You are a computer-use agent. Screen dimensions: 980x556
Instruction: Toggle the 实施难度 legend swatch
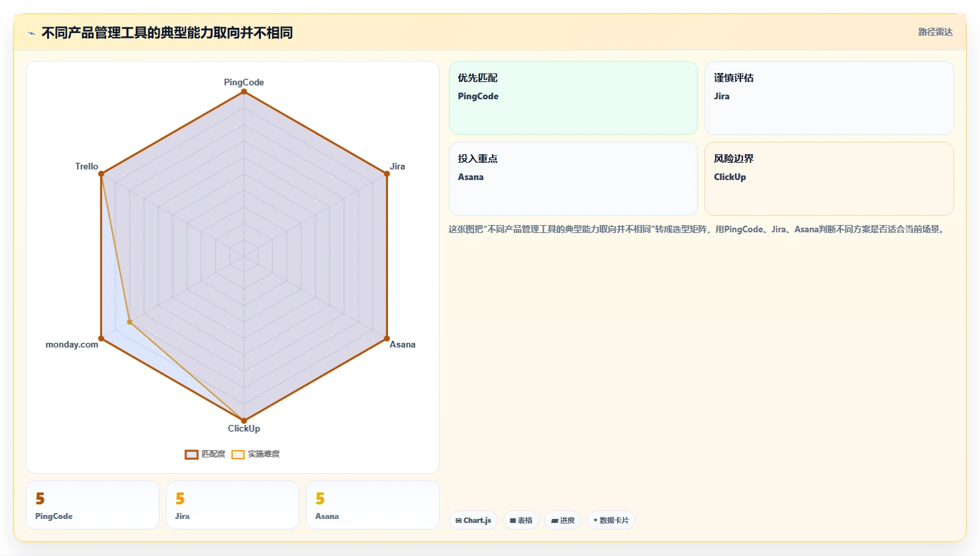pos(238,454)
